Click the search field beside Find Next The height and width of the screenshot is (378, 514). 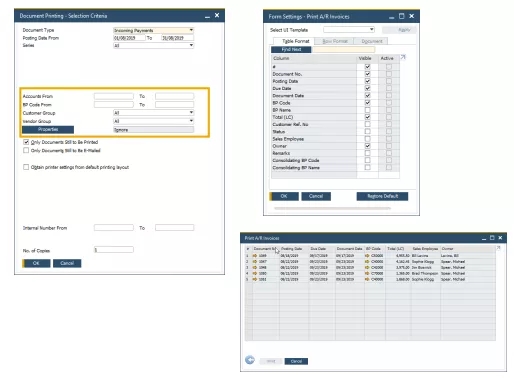coord(343,49)
